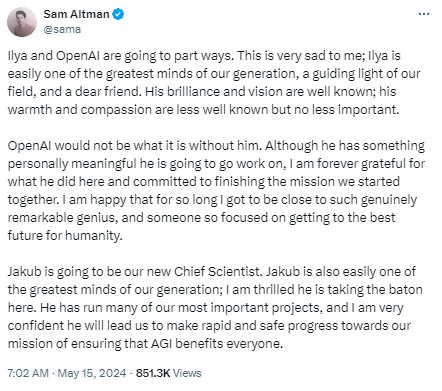
Task: Click the opening sentence 'Ilya and OpenAI are going to part ways'
Action: click(x=119, y=56)
